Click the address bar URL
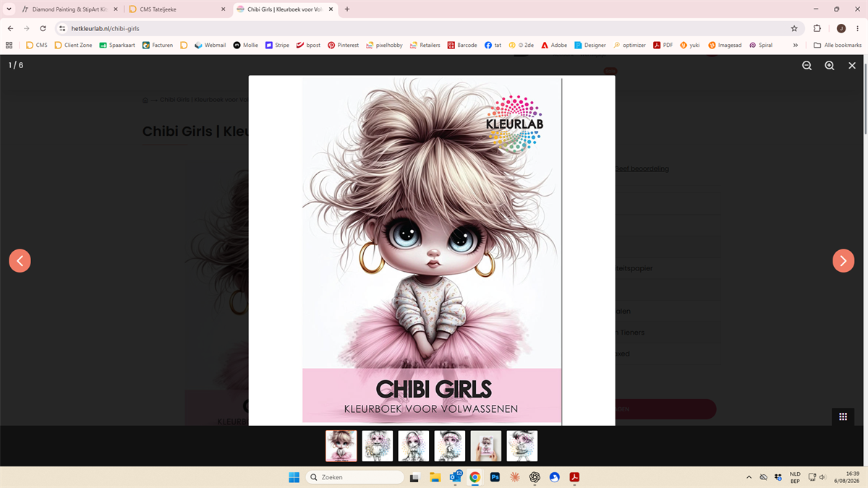The width and height of the screenshot is (868, 488). (x=106, y=28)
